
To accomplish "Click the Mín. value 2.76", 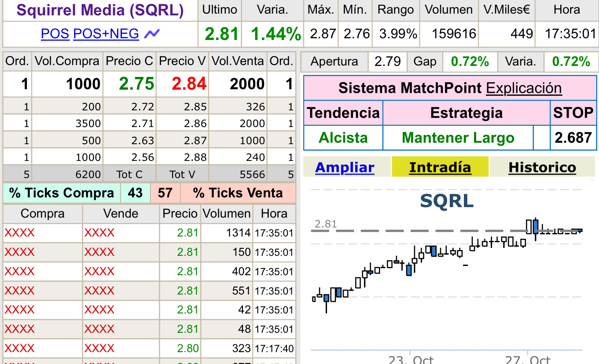I will point(356,33).
